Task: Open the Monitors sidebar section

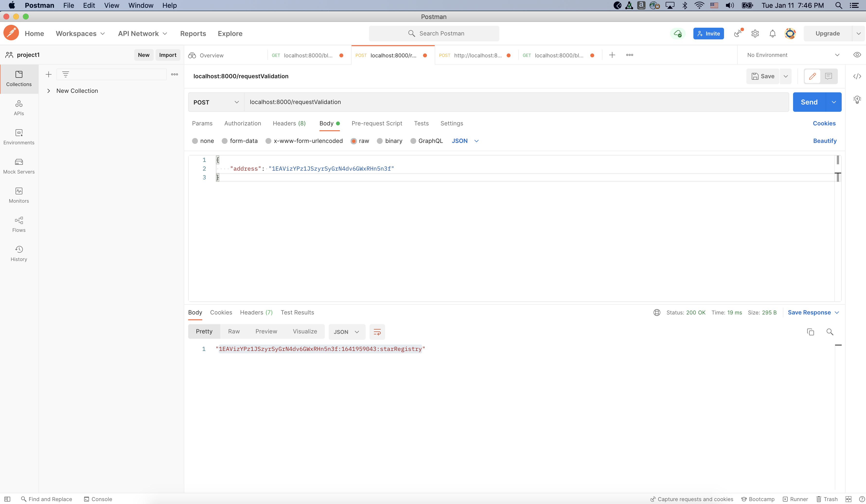Action: point(19,195)
